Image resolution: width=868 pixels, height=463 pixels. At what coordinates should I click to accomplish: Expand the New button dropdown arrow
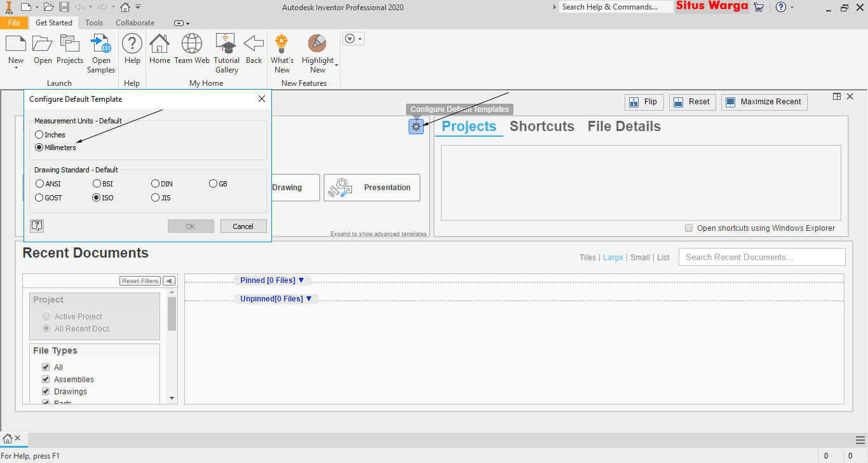pyautogui.click(x=16, y=69)
